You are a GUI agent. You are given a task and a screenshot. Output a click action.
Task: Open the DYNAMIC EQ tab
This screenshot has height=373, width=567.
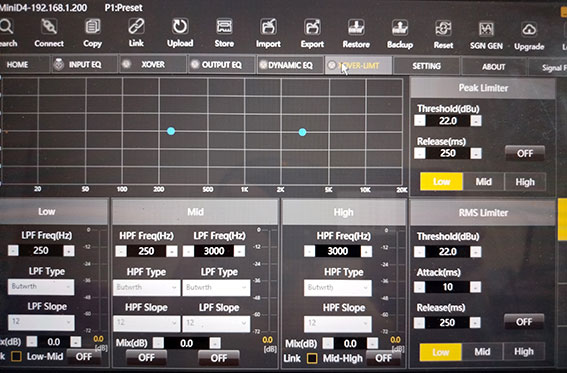[x=290, y=65]
